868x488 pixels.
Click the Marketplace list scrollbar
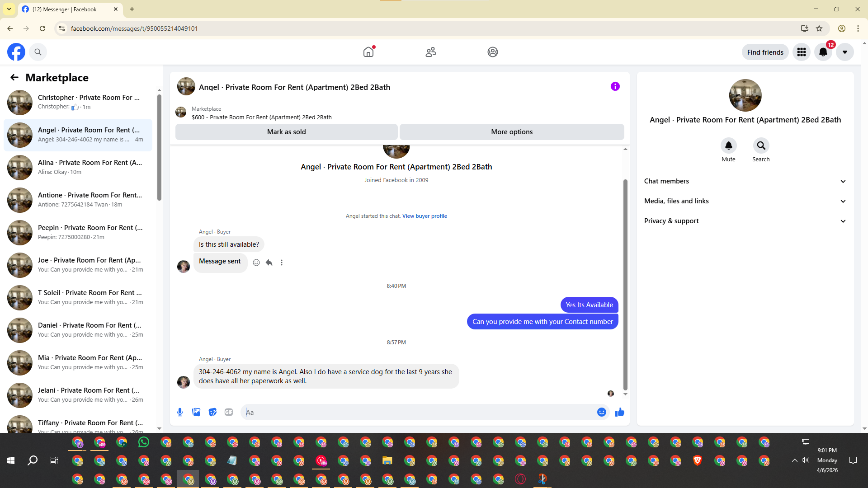pos(159,147)
